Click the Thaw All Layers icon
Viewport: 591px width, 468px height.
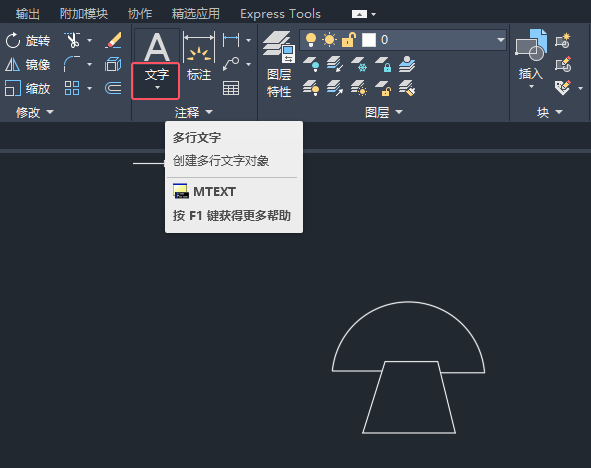point(359,88)
